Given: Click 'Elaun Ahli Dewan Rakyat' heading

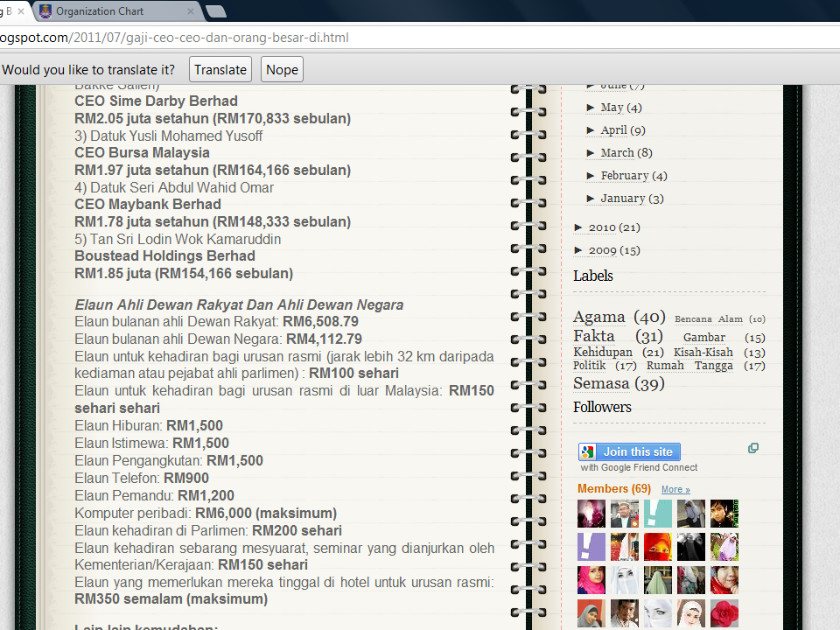Looking at the screenshot, I should pos(239,304).
